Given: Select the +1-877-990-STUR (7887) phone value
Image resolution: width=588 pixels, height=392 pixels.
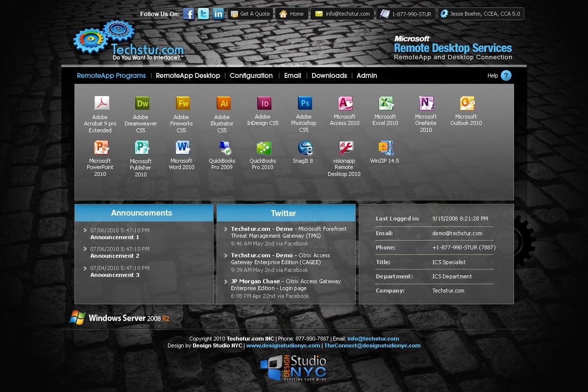Looking at the screenshot, I should click(464, 247).
